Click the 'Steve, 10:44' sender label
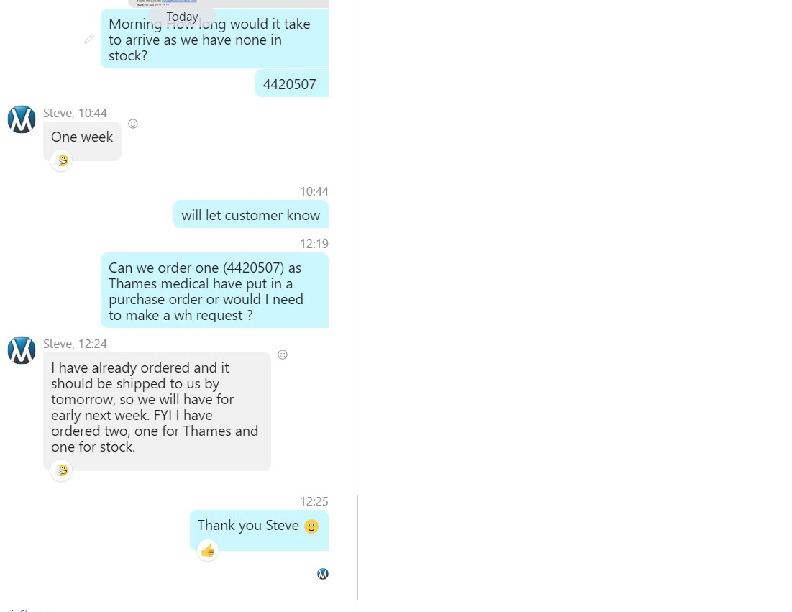This screenshot has width=792, height=612. 75,113
